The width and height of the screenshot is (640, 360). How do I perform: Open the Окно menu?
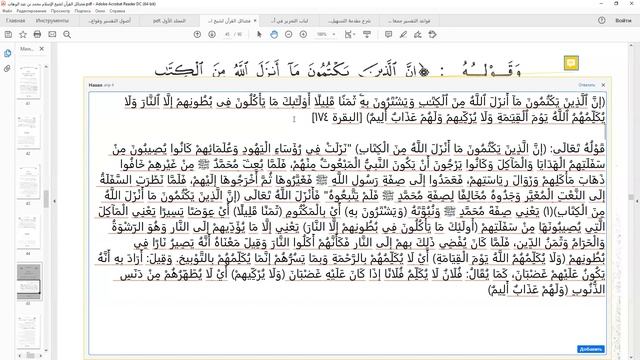(x=100, y=11)
